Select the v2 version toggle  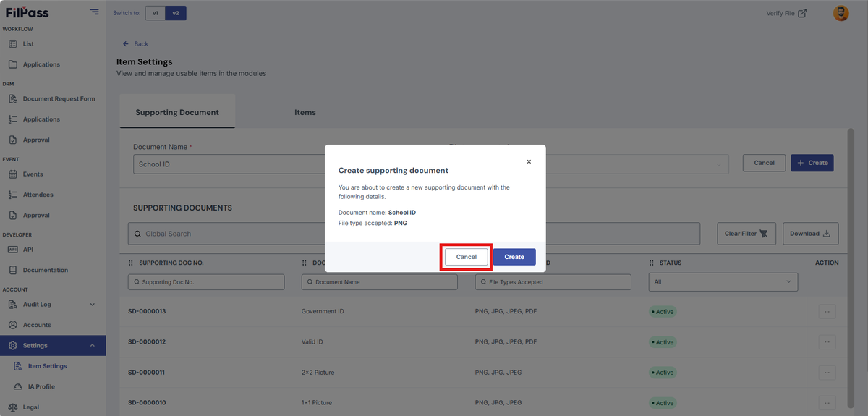(176, 13)
